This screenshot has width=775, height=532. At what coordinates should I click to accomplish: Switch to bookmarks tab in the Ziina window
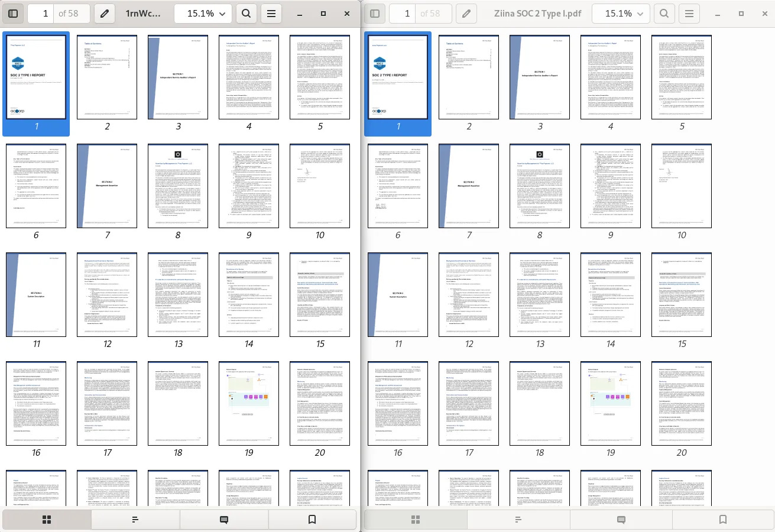point(723,520)
